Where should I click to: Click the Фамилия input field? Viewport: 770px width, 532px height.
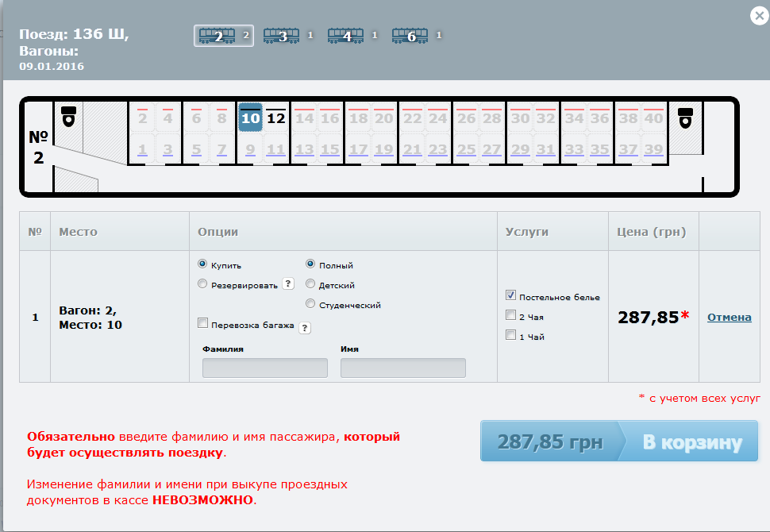(x=265, y=368)
